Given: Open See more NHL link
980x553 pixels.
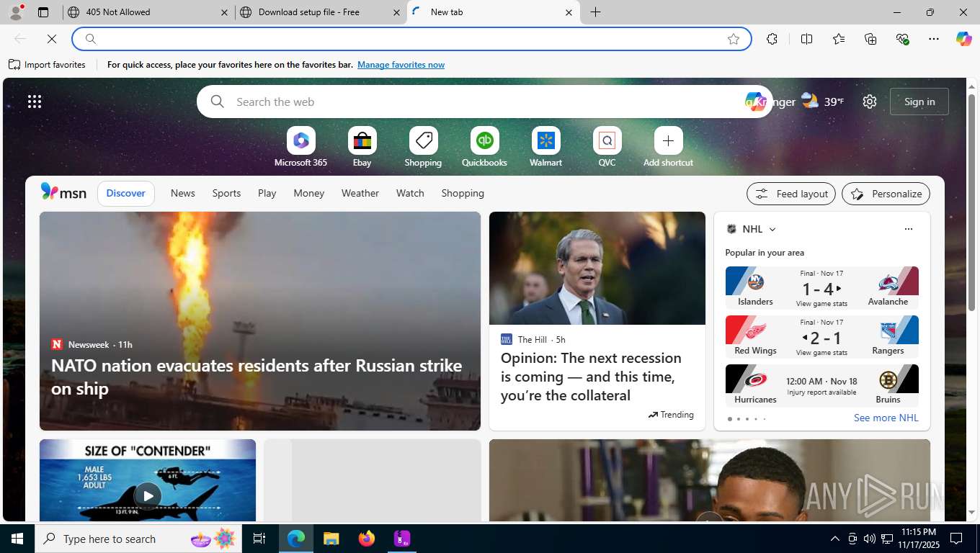Looking at the screenshot, I should [x=886, y=418].
